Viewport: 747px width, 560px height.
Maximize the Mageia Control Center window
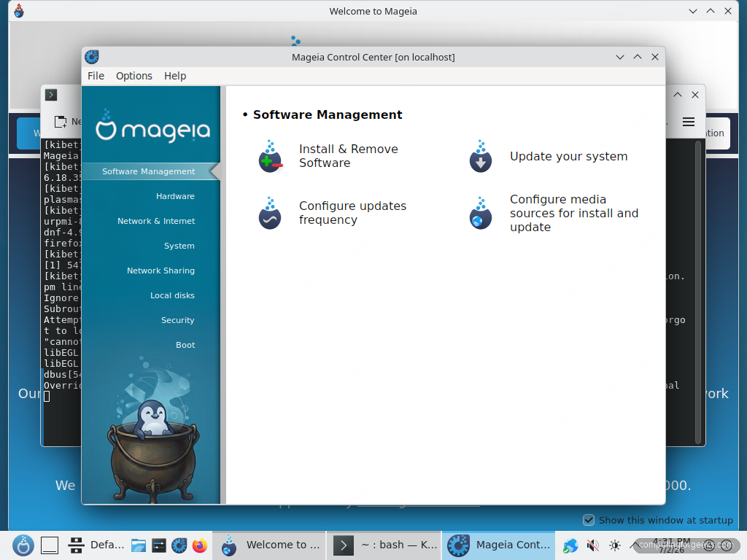[x=638, y=57]
